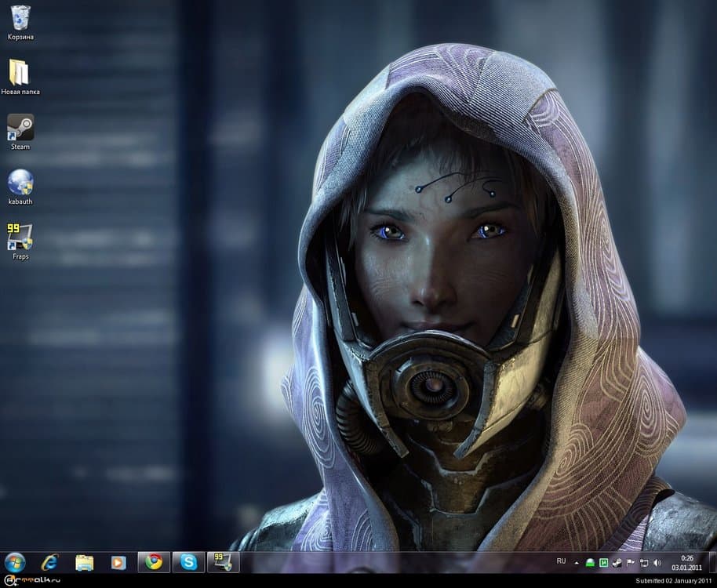Viewport: 717px width, 588px height.
Task: Switch to the Fraps taskbar button
Action: pos(223,562)
